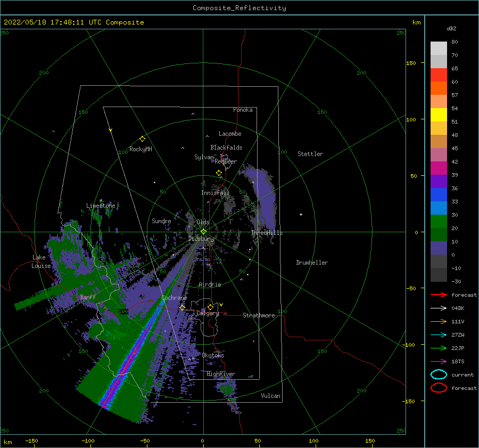Click the Lake Louise label
Viewport: 479px width, 448px height.
[41, 262]
